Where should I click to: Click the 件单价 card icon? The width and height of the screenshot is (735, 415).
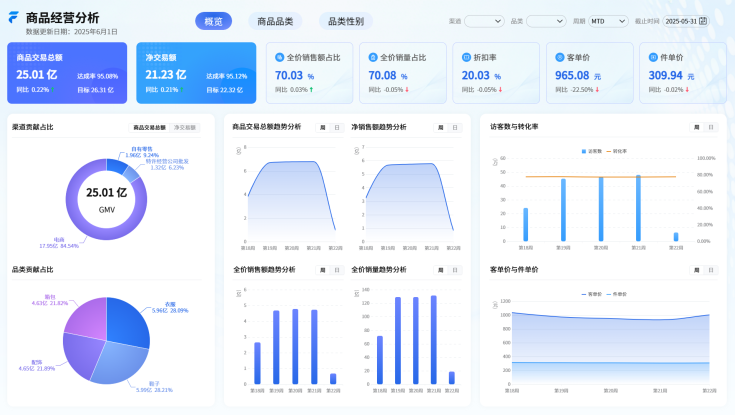pyautogui.click(x=653, y=58)
